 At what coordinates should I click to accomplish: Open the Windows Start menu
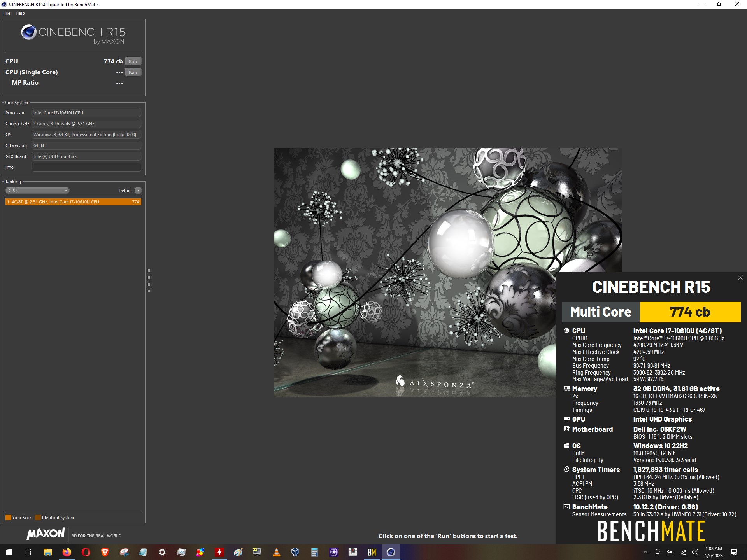point(9,552)
